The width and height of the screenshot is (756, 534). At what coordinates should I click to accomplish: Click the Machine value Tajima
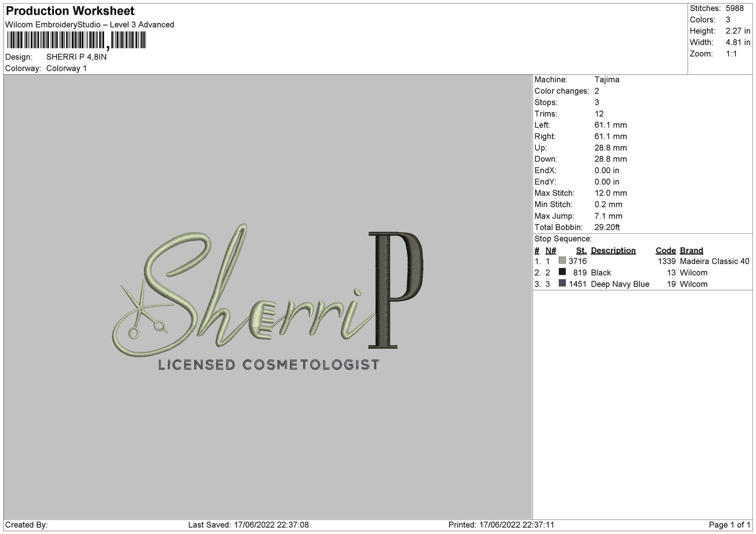tap(607, 79)
